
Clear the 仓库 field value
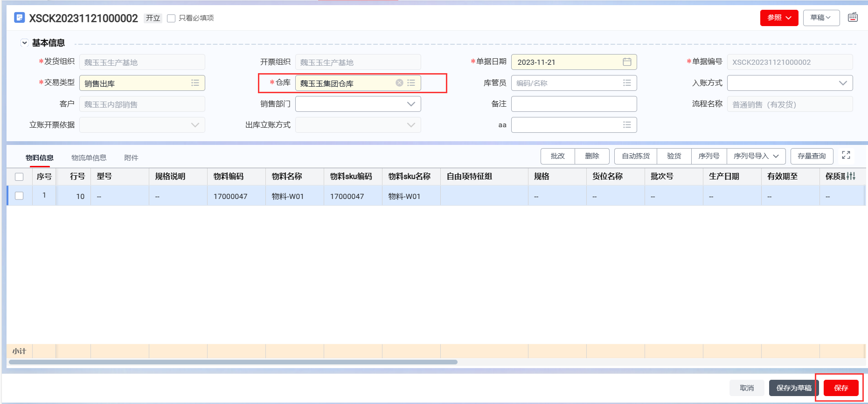coord(399,83)
